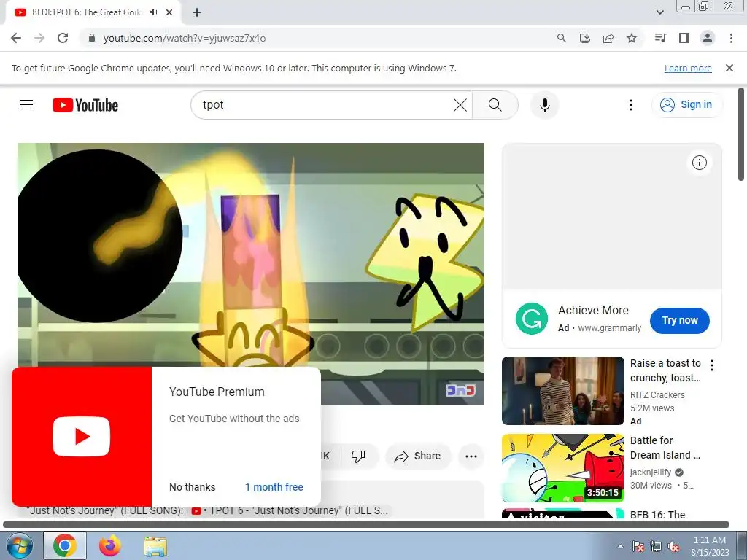Open the RITZ Crackers video thumbnail
Viewport: 747px width, 560px height.
click(x=562, y=391)
